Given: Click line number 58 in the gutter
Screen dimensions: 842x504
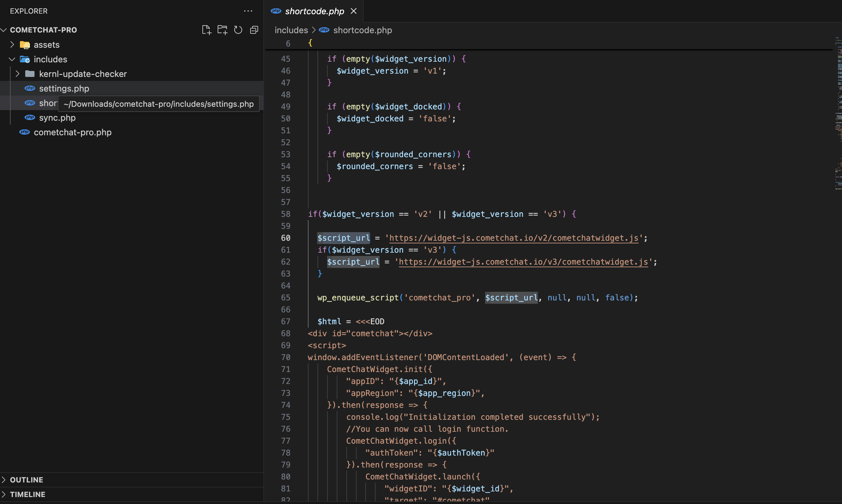Looking at the screenshot, I should pos(286,214).
